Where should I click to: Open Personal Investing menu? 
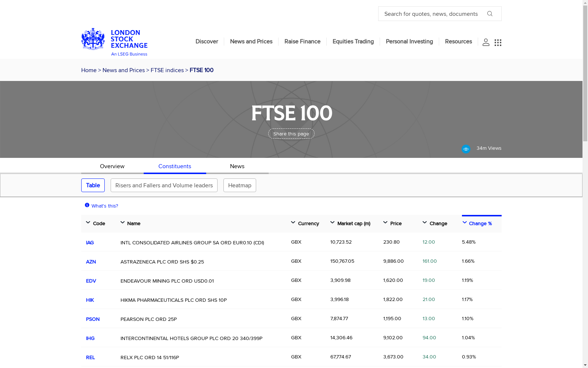click(409, 42)
